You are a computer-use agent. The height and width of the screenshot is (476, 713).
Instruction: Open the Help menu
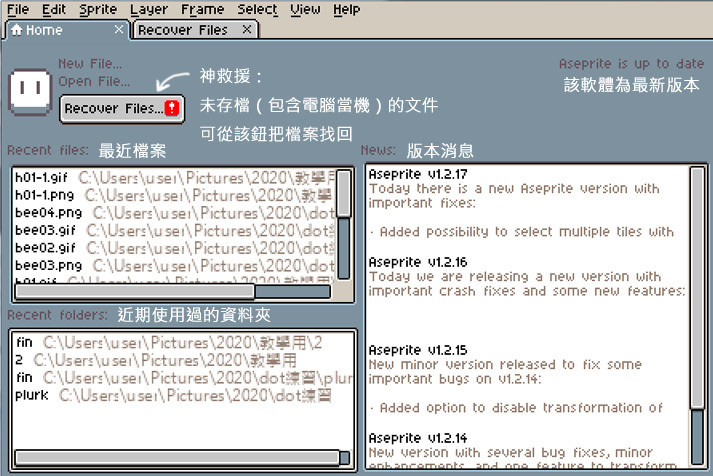[346, 9]
